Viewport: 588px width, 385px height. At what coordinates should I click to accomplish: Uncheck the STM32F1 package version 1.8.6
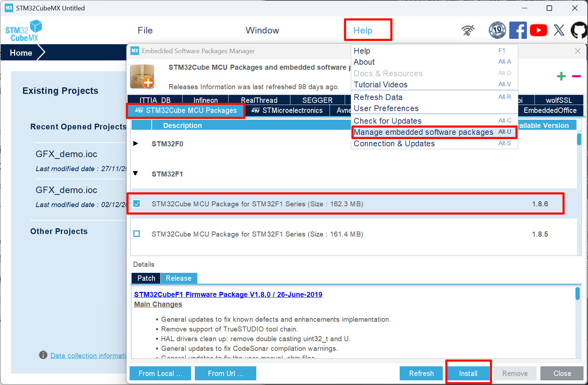[x=137, y=204]
